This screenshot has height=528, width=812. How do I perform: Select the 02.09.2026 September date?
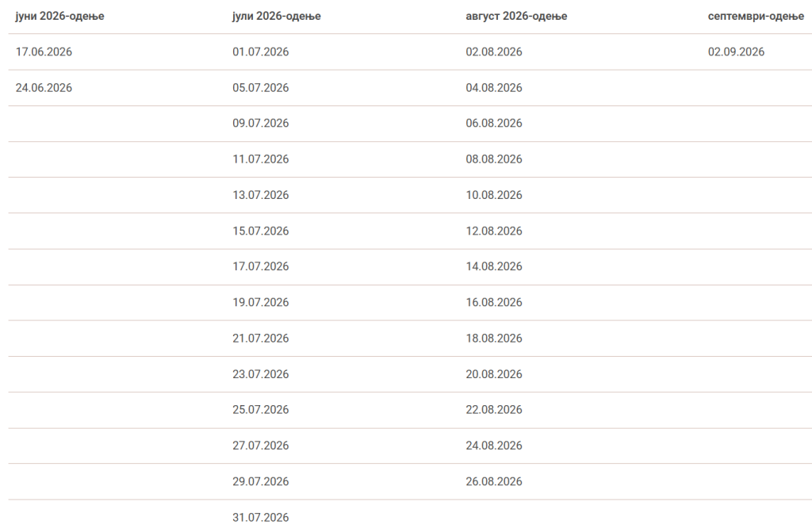tap(736, 52)
